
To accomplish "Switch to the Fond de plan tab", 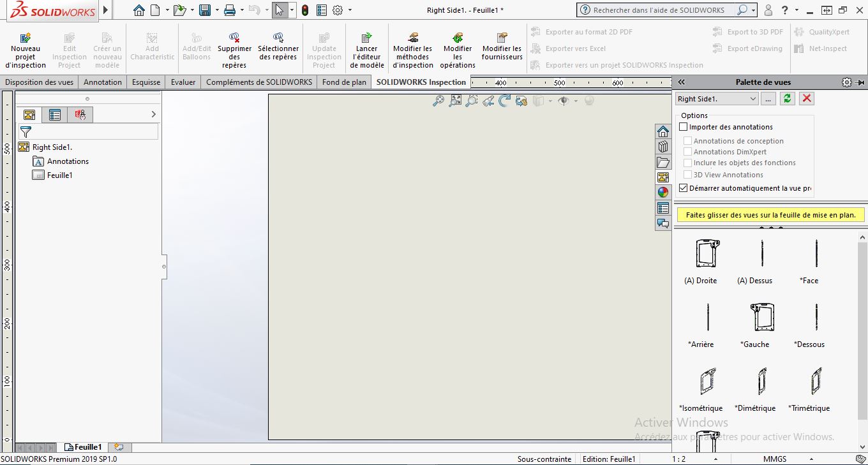I will (345, 82).
